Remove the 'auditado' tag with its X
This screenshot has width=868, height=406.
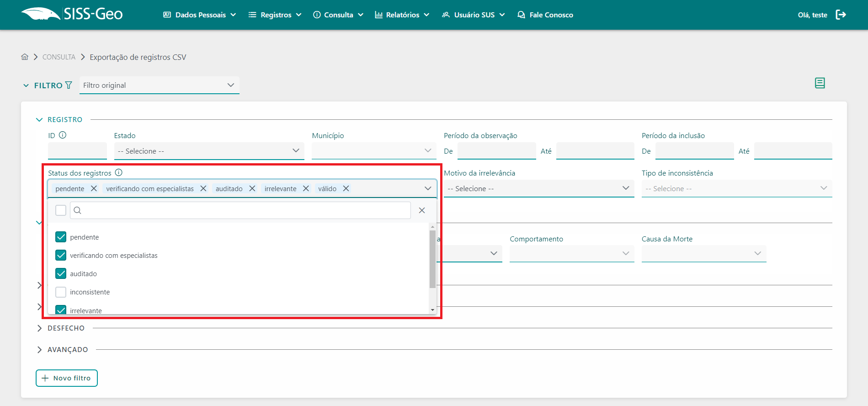[252, 188]
